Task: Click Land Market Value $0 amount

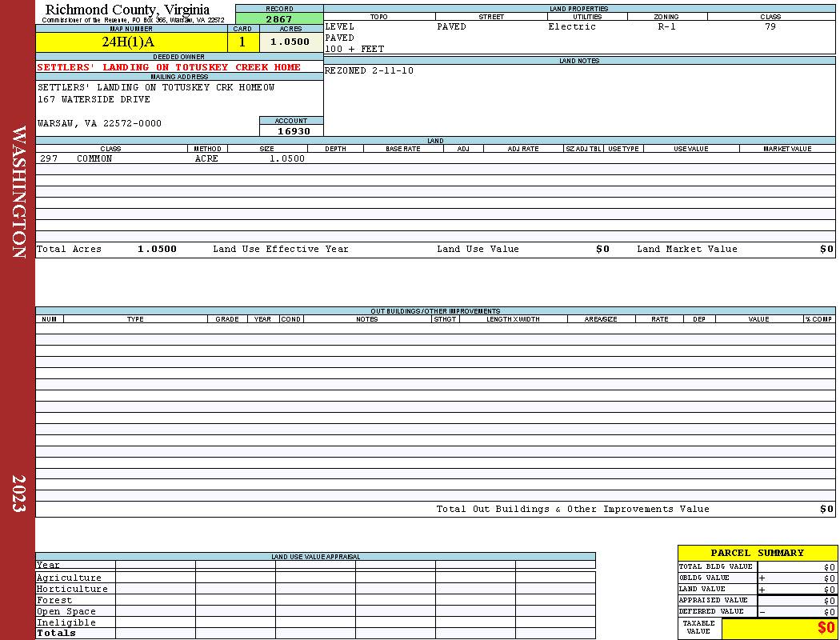Action: point(826,249)
